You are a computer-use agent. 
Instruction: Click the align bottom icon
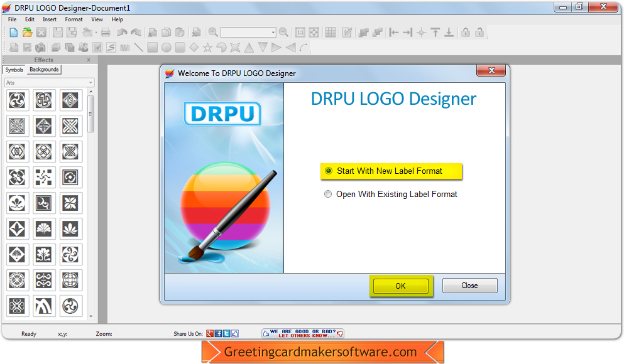pyautogui.click(x=449, y=33)
